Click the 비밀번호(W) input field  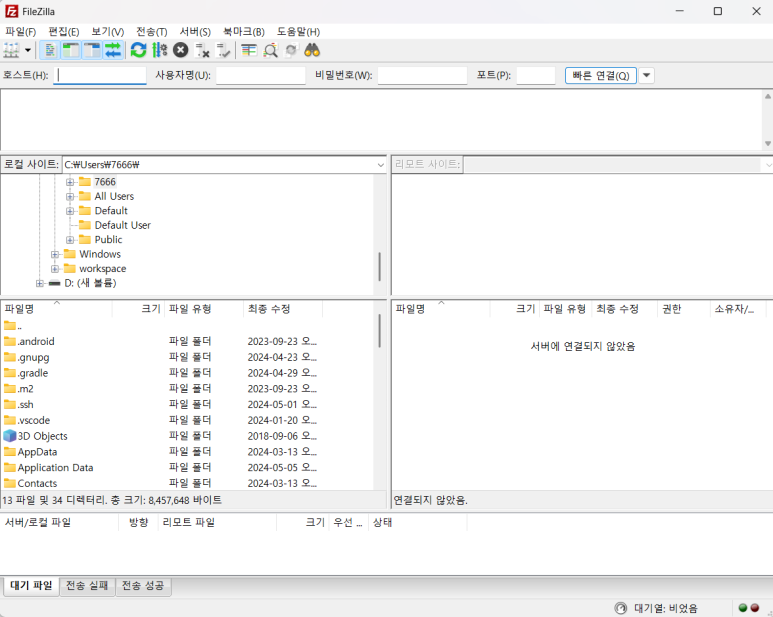[x=422, y=75]
